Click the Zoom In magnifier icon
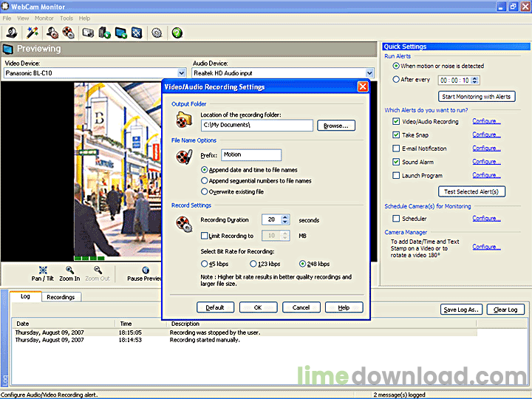This screenshot has width=532, height=399. (69, 270)
